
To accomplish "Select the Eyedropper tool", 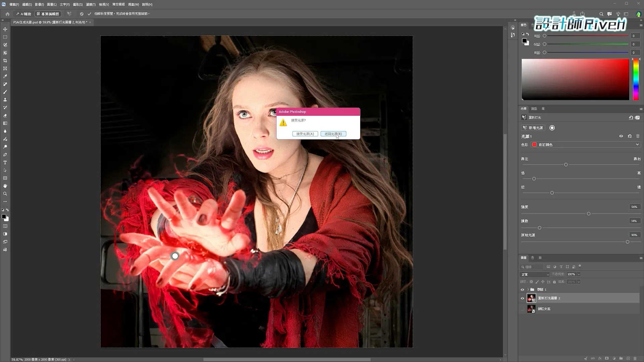I will (x=5, y=76).
